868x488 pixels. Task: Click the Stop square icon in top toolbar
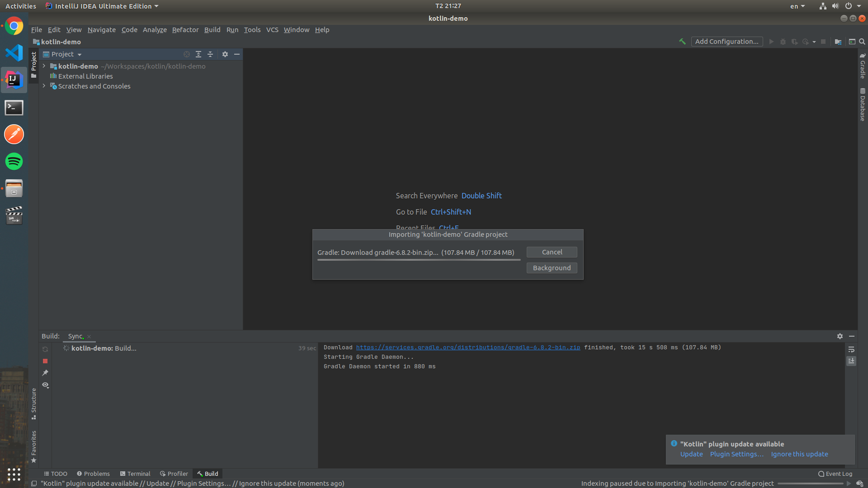click(x=823, y=42)
